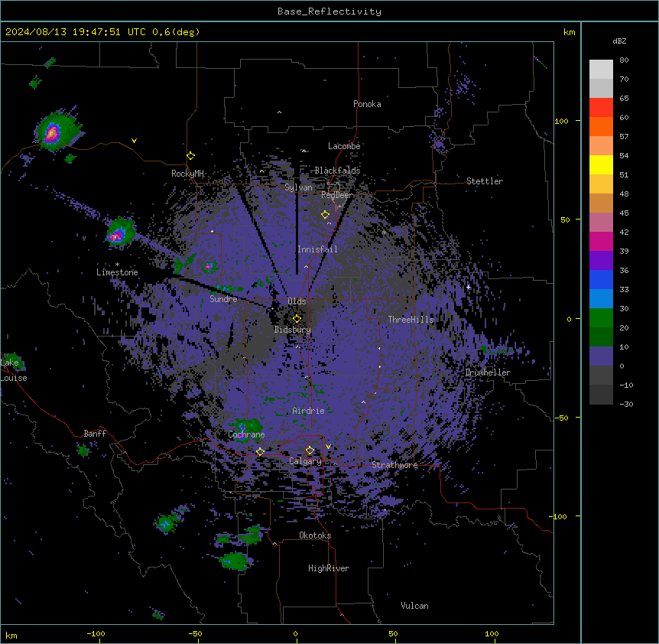Click the intense storm cell in the upper-left corner
Image resolution: width=659 pixels, height=644 pixels.
tap(52, 133)
